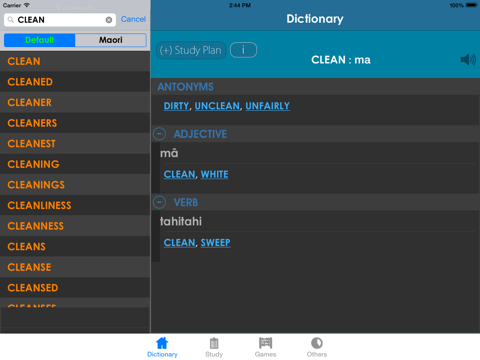Click the magnifier search icon
The width and height of the screenshot is (480, 360).
coord(11,20)
